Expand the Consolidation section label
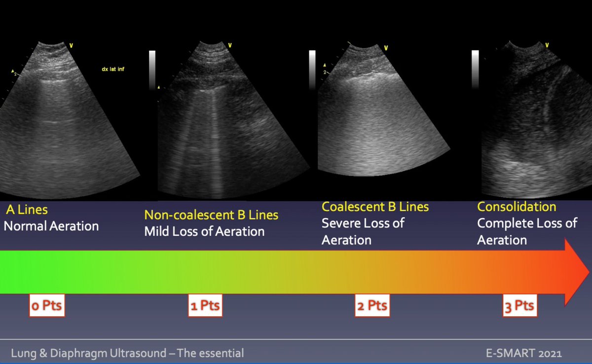The height and width of the screenshot is (364, 592). [x=517, y=207]
